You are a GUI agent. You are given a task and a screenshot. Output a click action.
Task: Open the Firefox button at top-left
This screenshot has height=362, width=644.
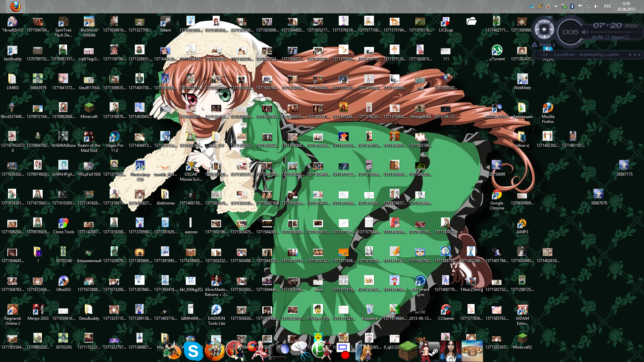[x=15, y=6]
